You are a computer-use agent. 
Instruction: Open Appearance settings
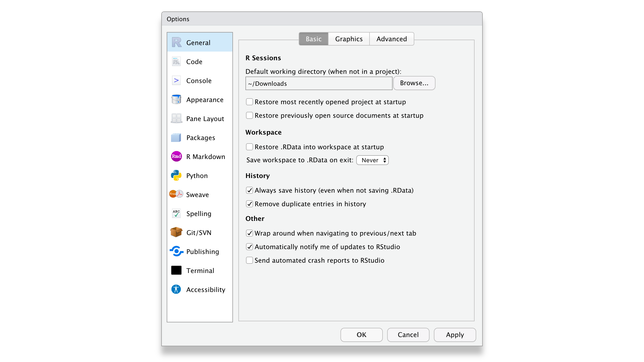(176, 99)
